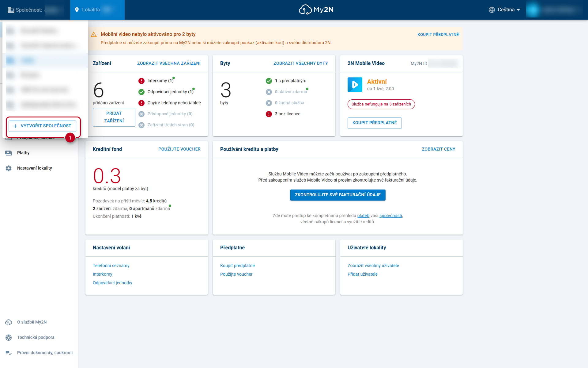Viewport: 588px width, 368px height.
Task: Click the green check beside s předplatným
Action: (269, 81)
